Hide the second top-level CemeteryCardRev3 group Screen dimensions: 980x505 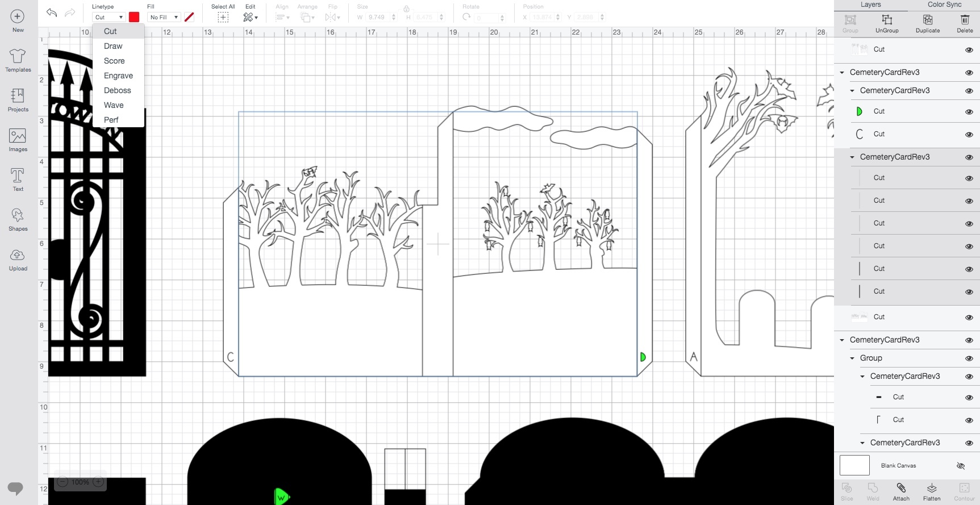tap(969, 340)
